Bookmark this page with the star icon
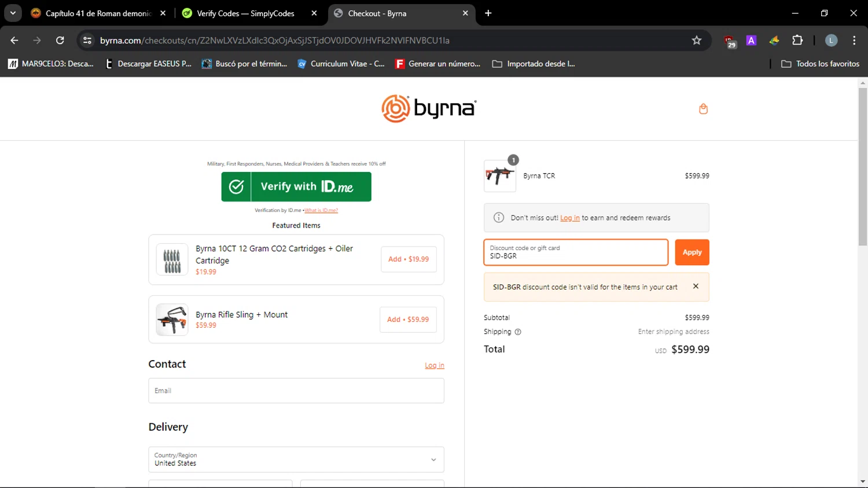 [x=697, y=41]
